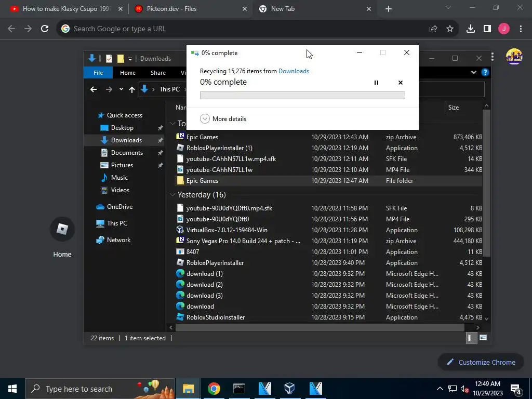Expand the Explorer ribbon with the chevron
532x399 pixels.
coord(474,72)
